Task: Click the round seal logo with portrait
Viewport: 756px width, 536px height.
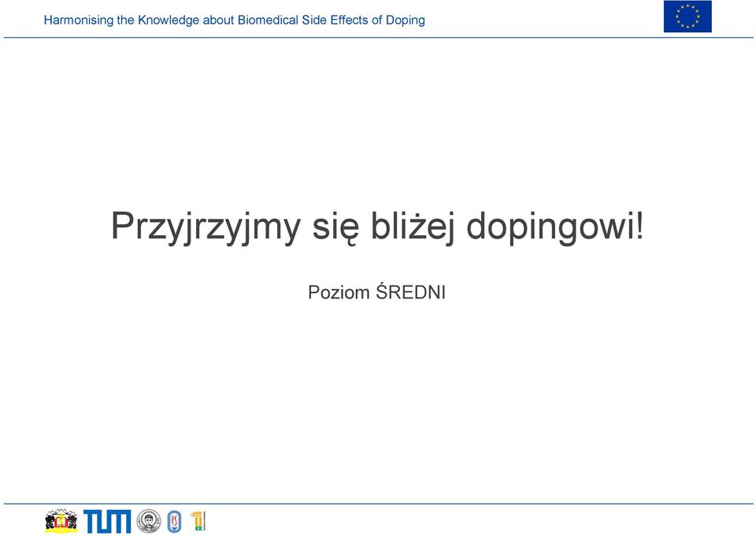Action: [x=149, y=521]
